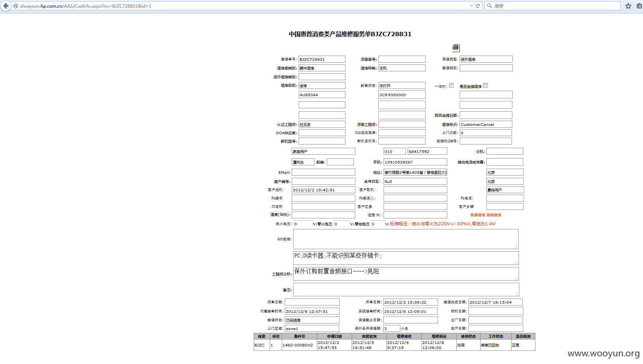Click the empty DOA供应商 field
643x364 pixels.
point(322,133)
